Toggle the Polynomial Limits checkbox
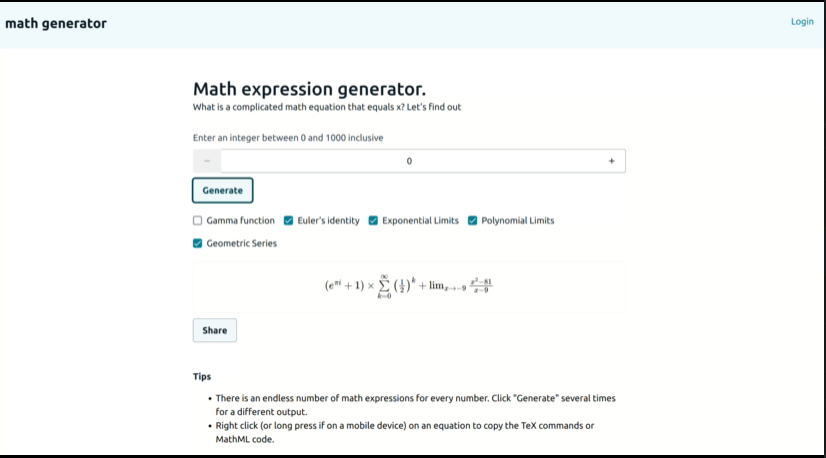The width and height of the screenshot is (826, 458). pos(473,221)
